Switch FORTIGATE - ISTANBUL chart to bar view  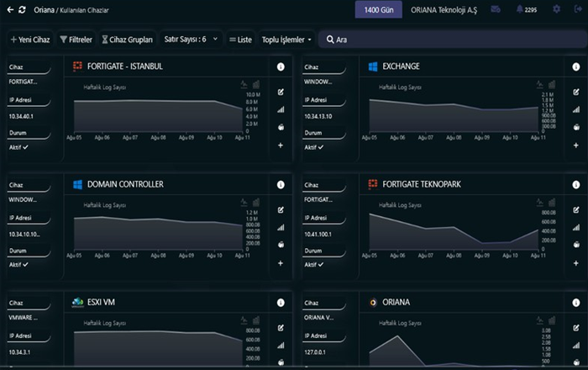coord(256,84)
